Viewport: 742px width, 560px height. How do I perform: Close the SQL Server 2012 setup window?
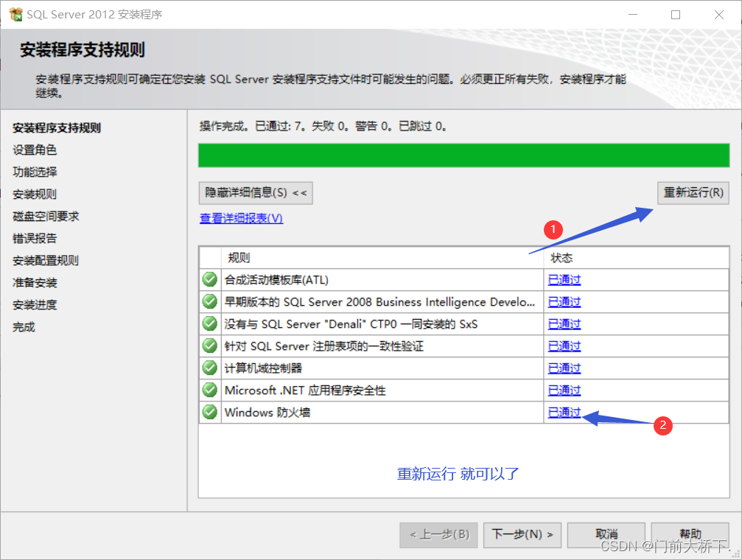(719, 15)
